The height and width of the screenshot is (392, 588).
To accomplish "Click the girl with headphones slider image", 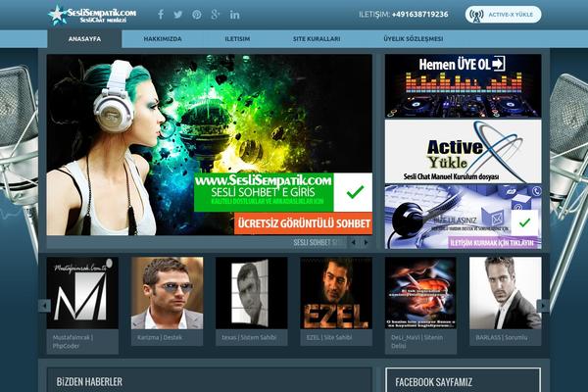I will [210, 145].
